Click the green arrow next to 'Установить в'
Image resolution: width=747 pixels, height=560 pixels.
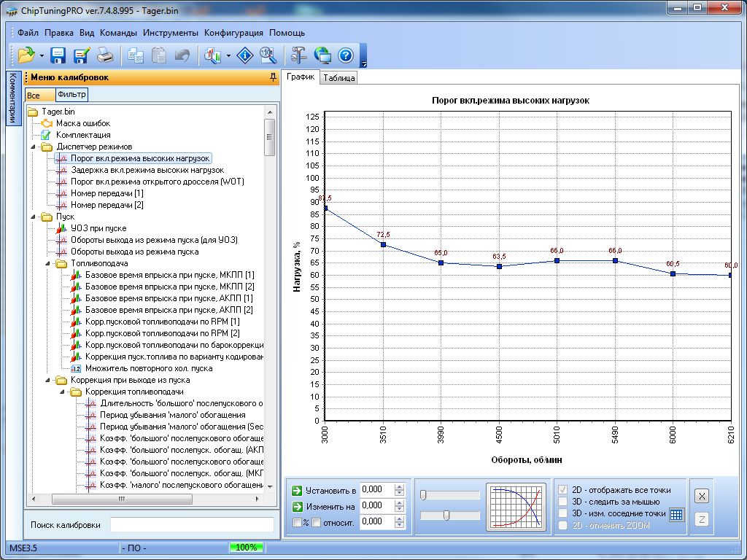[x=297, y=490]
